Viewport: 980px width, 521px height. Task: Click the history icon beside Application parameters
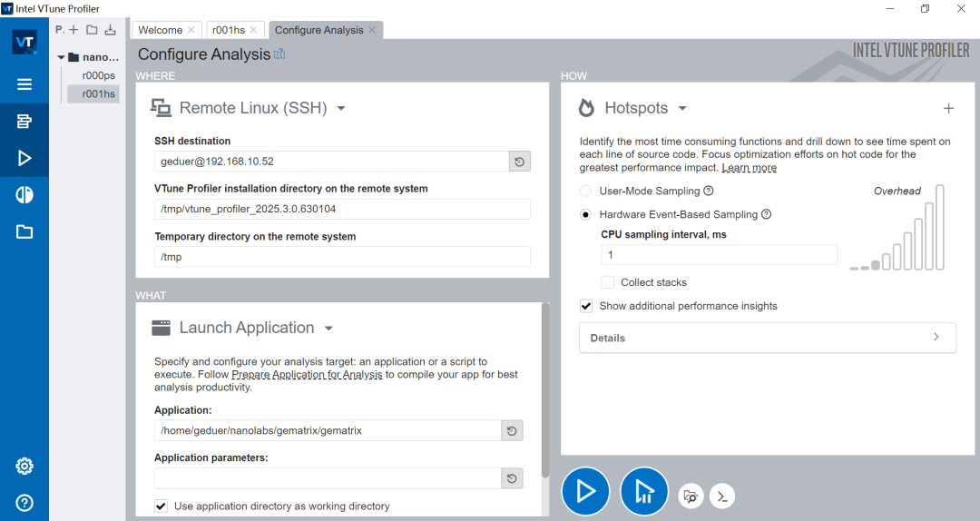tap(512, 478)
